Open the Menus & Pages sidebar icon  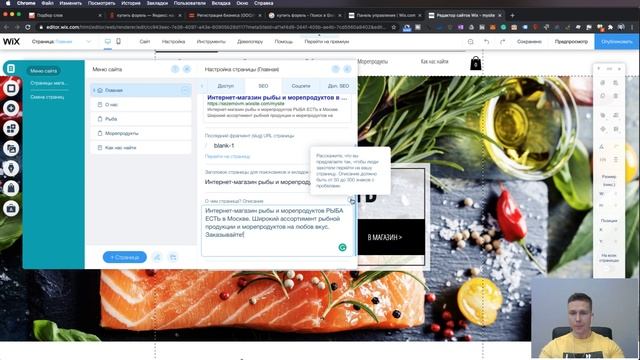[11, 69]
